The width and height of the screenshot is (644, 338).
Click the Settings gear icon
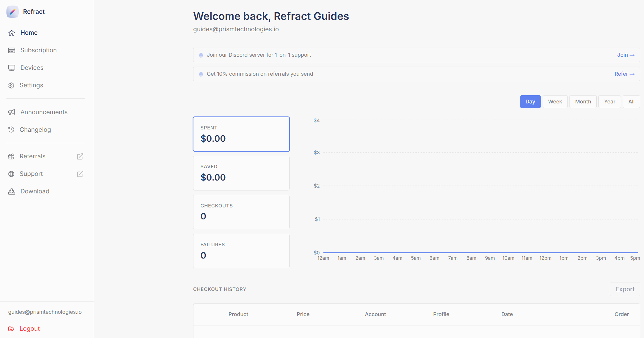pos(11,85)
